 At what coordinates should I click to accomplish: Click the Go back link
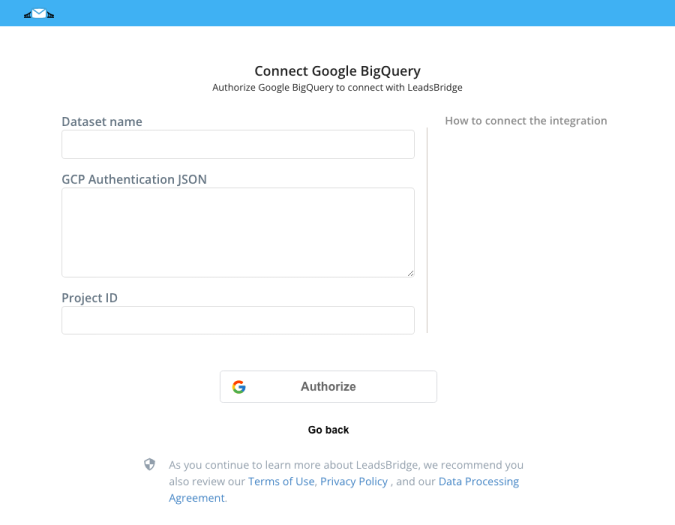328,430
